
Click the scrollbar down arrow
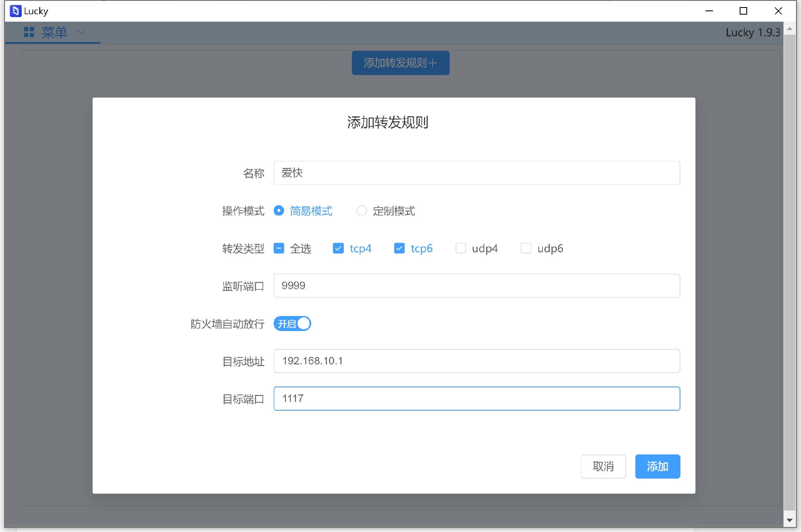point(789,520)
